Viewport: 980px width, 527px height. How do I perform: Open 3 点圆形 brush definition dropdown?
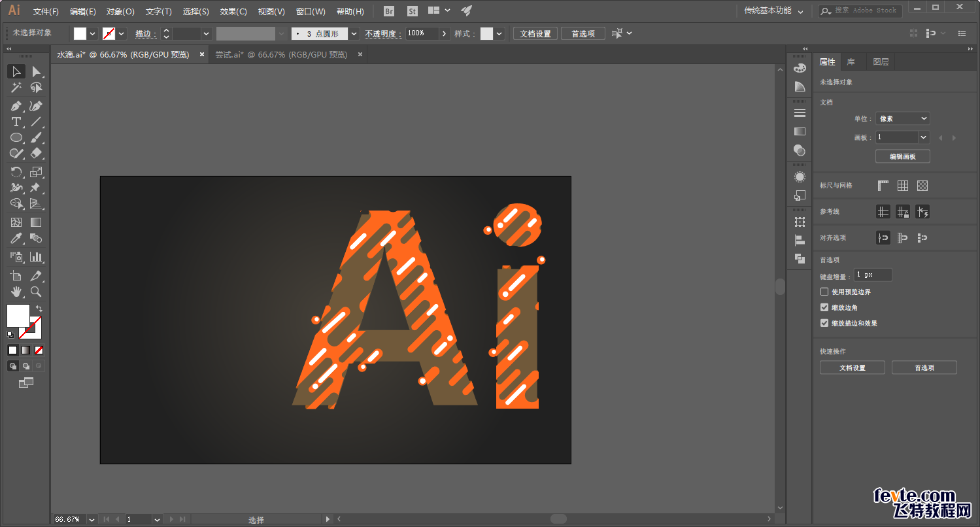click(354, 33)
